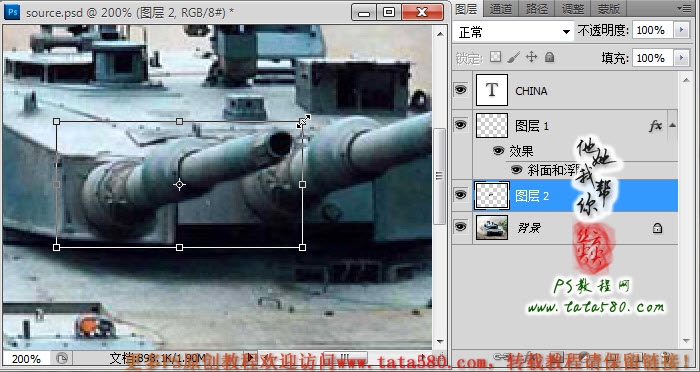
Task: Open the 不透明度 slider arrow
Action: click(681, 30)
